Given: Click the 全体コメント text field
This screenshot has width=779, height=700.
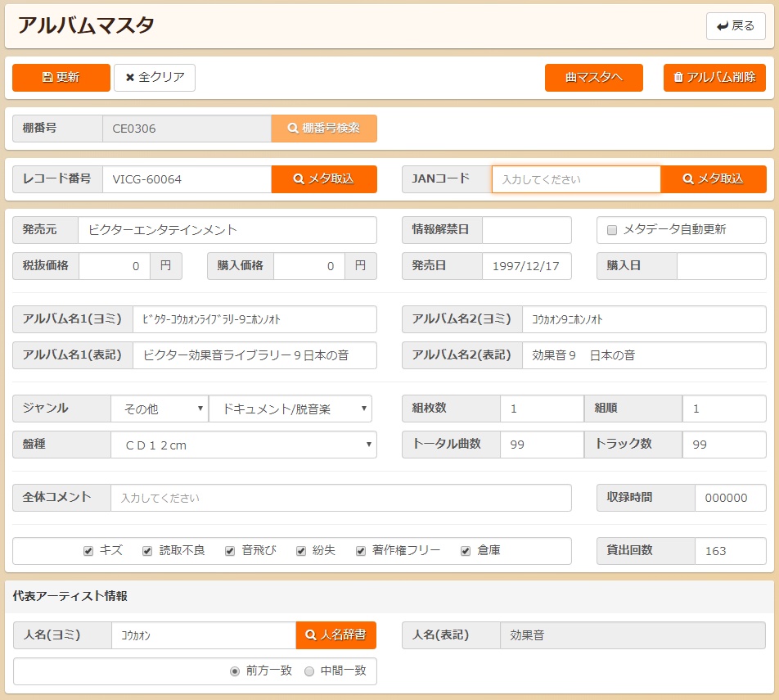Looking at the screenshot, I should 340,498.
